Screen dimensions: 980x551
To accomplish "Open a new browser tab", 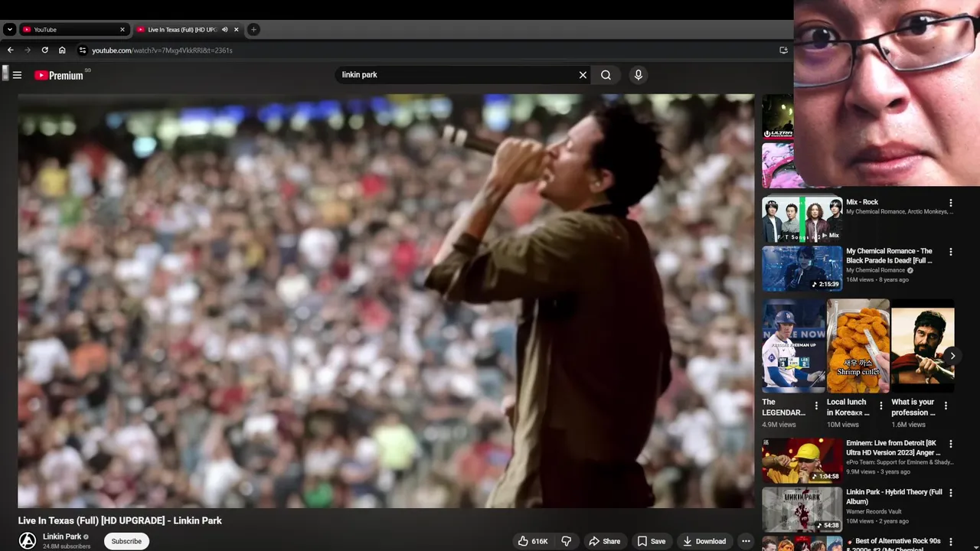I will click(253, 30).
